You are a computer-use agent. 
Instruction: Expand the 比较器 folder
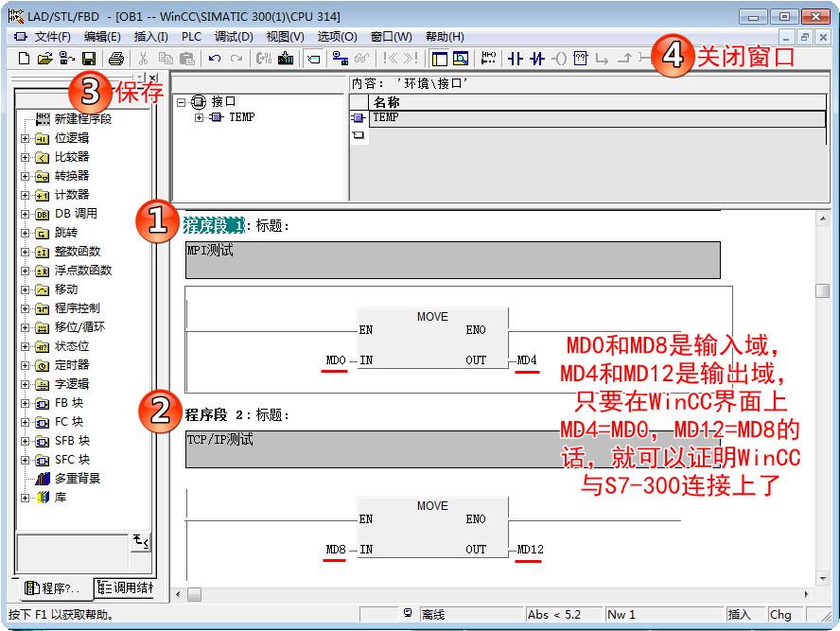tap(25, 157)
